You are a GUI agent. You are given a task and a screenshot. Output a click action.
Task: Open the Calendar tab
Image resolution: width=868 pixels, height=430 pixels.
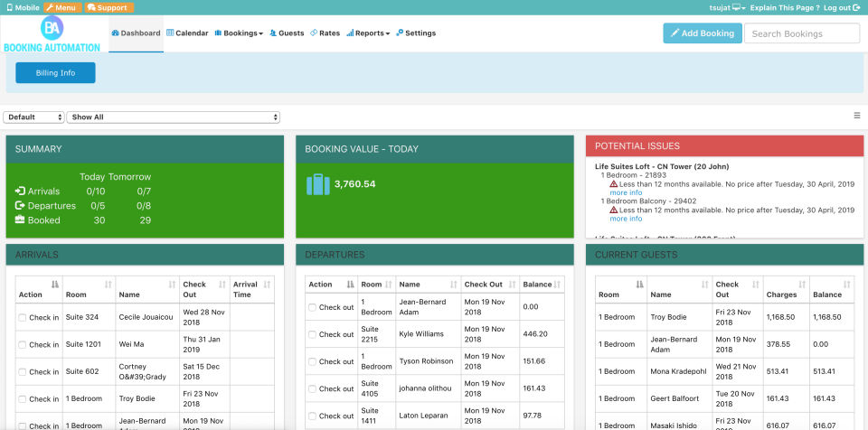(187, 33)
